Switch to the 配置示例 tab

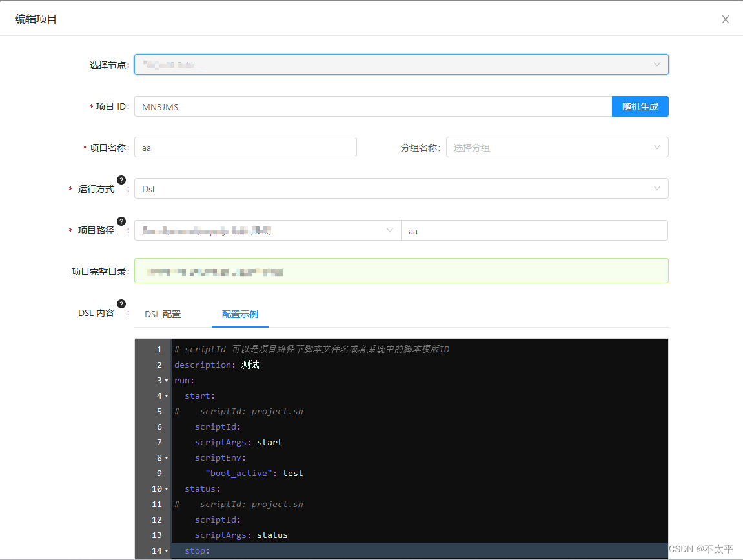tap(239, 314)
